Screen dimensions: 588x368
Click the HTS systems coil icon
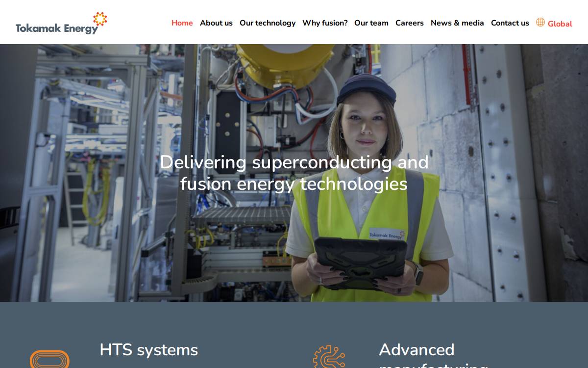pyautogui.click(x=49, y=359)
